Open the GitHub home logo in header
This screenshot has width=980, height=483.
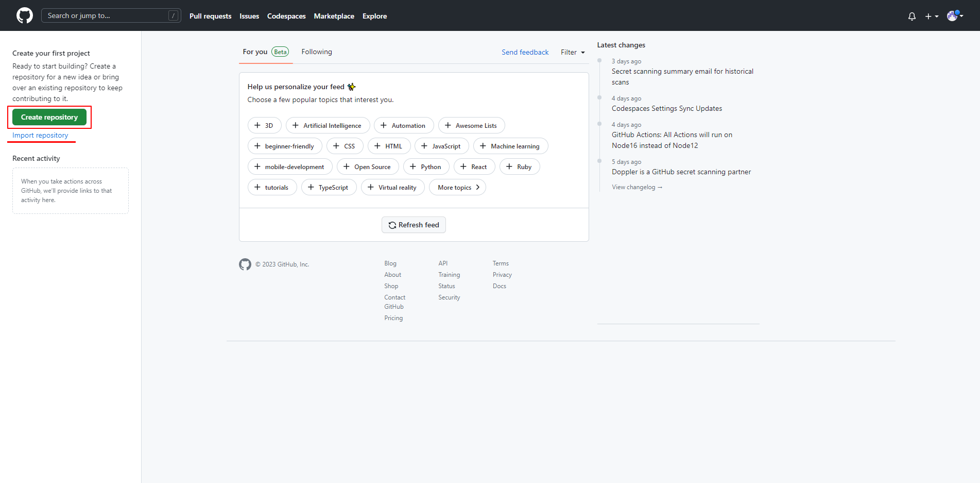pyautogui.click(x=25, y=15)
